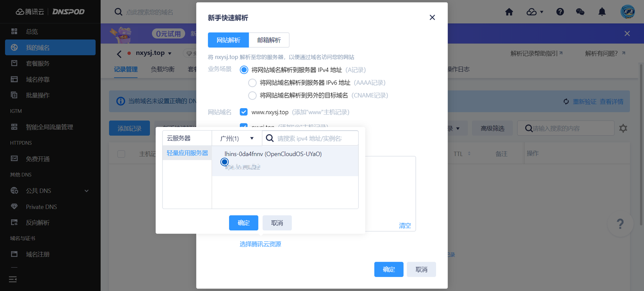Click dialog bottom 确定 button
The image size is (644, 291).
point(389,269)
